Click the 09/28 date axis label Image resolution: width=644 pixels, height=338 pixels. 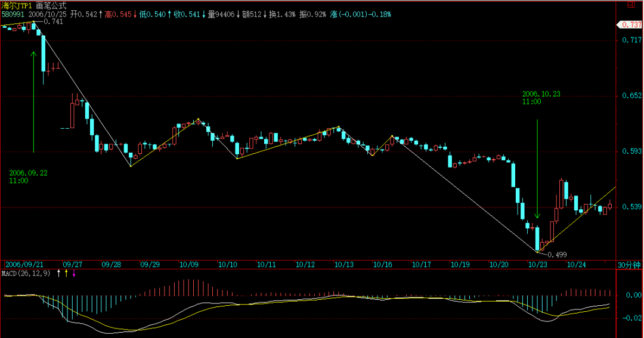pyautogui.click(x=112, y=265)
